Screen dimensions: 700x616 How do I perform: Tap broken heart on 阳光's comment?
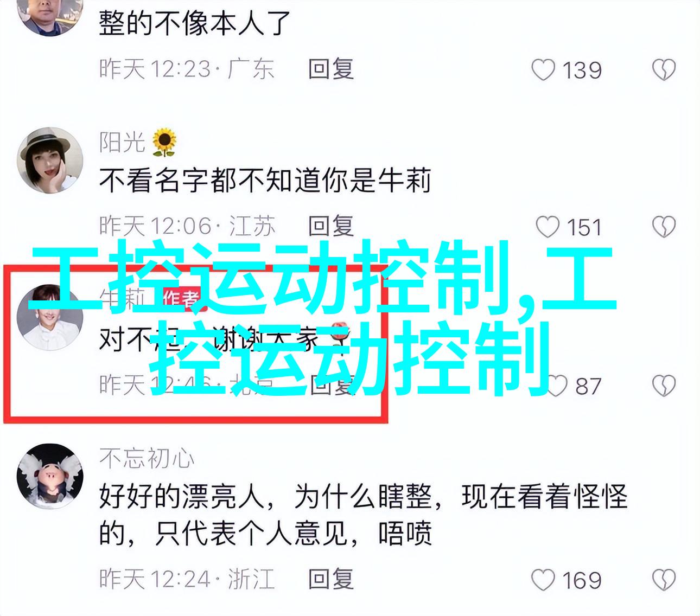coord(664,227)
